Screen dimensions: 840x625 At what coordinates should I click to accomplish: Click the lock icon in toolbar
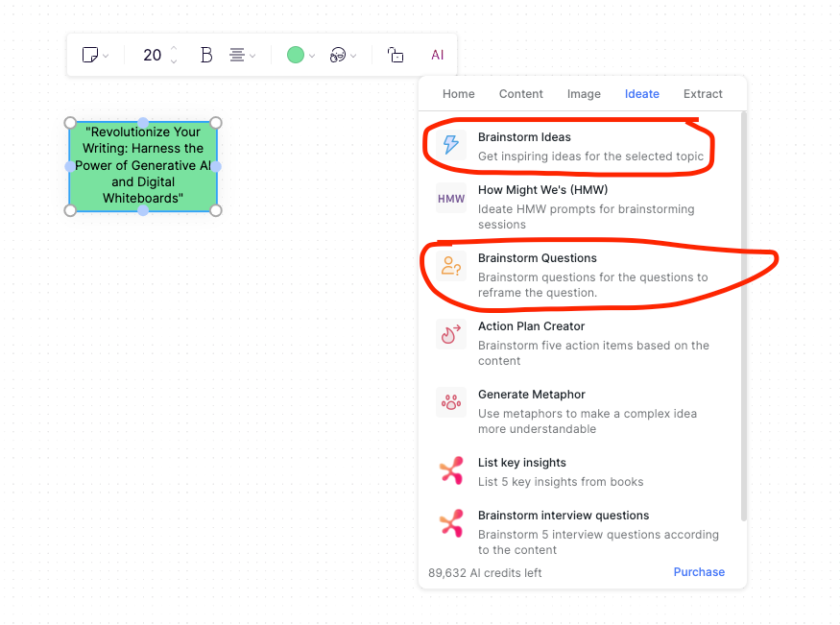(x=396, y=55)
